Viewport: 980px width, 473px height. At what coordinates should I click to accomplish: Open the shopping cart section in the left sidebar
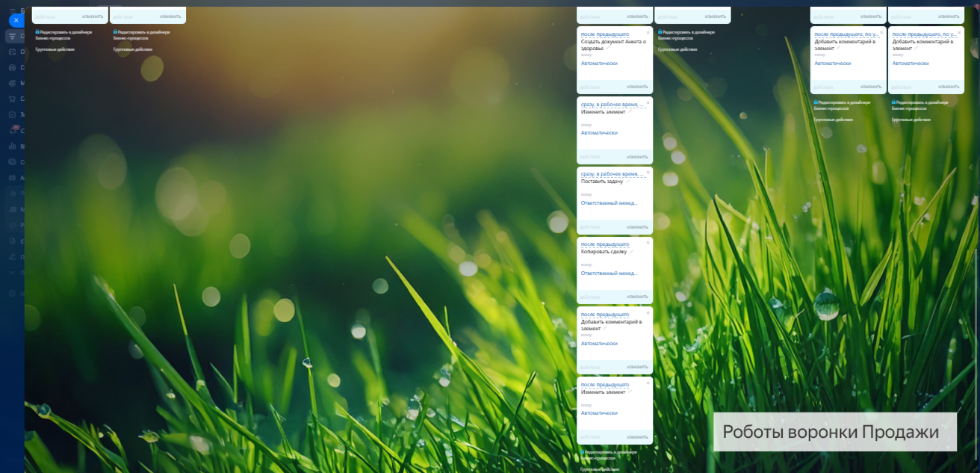tap(12, 99)
